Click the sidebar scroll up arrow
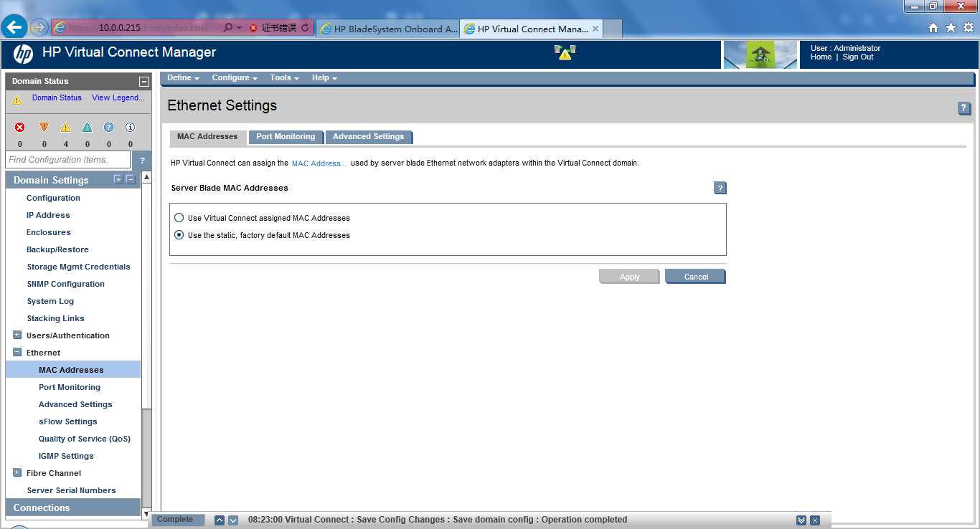Image resolution: width=980 pixels, height=529 pixels. pyautogui.click(x=147, y=177)
